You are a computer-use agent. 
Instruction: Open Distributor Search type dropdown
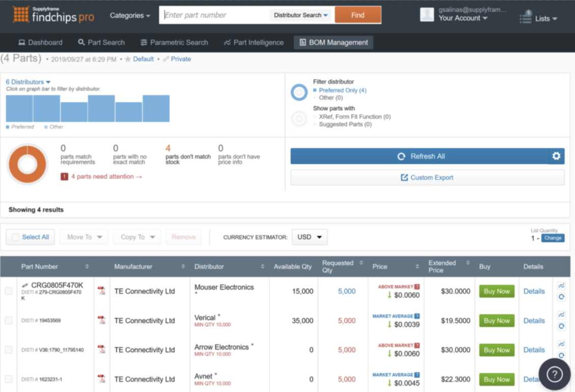300,15
